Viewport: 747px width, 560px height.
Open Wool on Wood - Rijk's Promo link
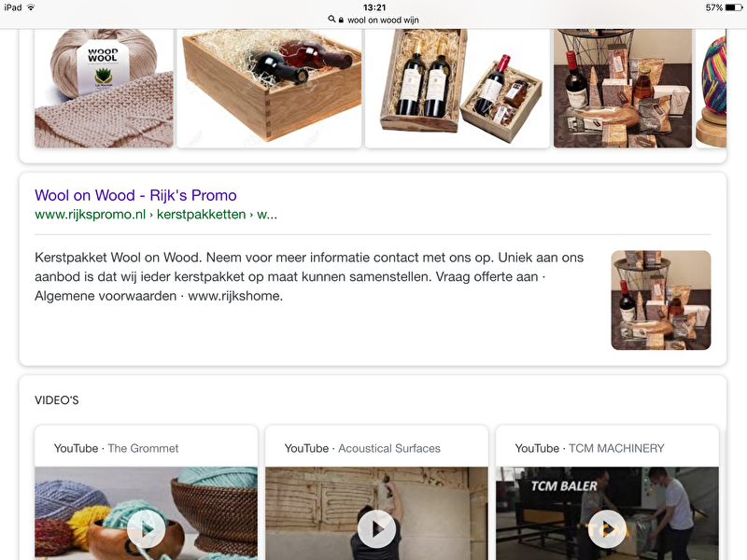pos(135,195)
